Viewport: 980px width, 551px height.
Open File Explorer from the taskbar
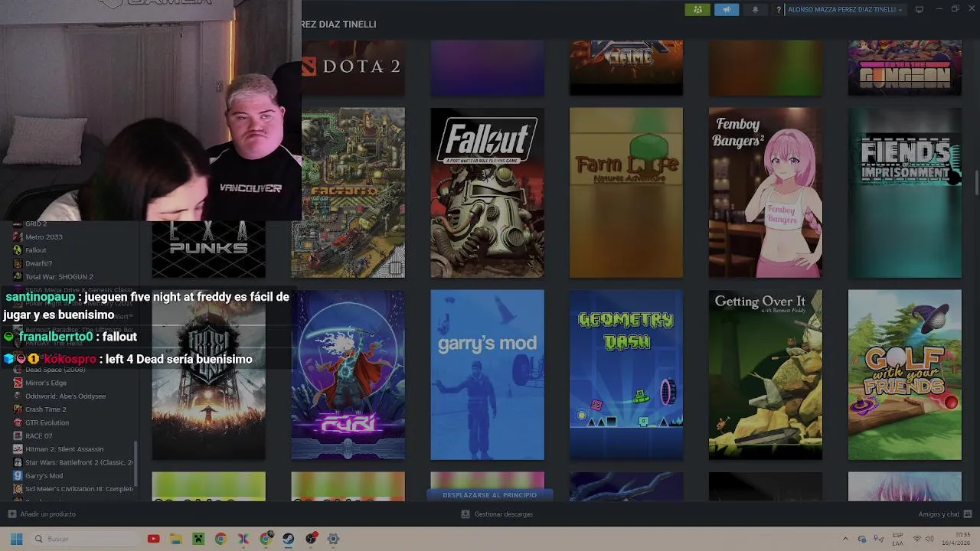(x=176, y=539)
